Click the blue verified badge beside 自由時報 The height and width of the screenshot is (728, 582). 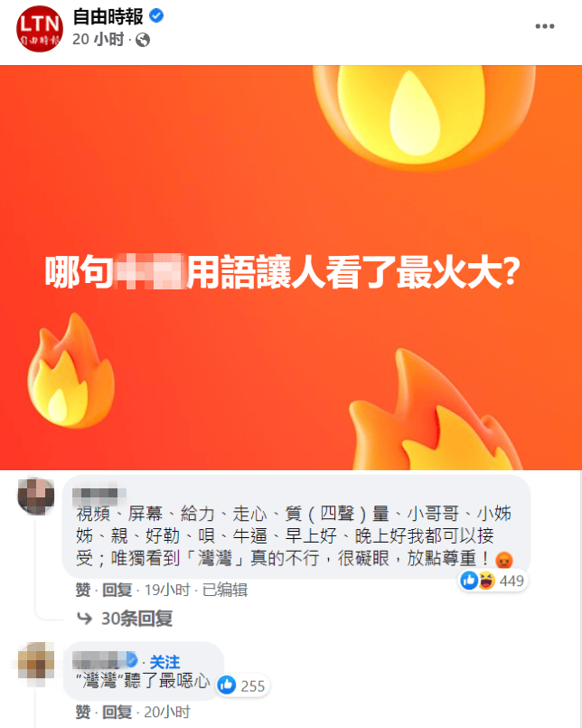pos(156,16)
